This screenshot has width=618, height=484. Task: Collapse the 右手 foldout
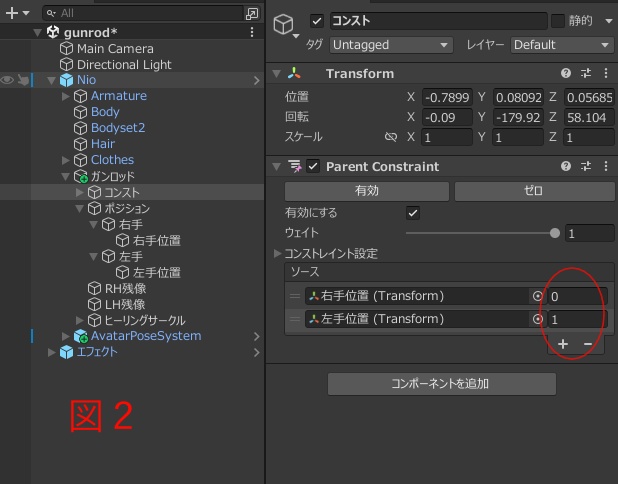(93, 225)
